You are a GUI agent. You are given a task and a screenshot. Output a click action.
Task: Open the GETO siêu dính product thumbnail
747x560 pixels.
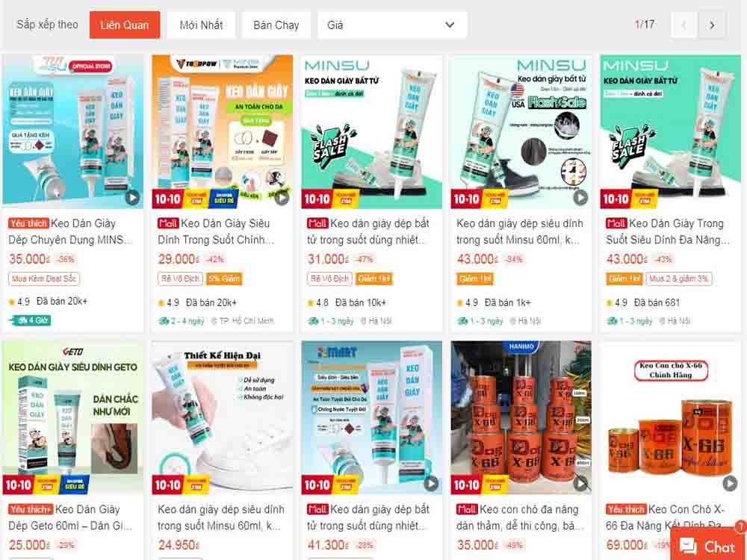pos(73,417)
